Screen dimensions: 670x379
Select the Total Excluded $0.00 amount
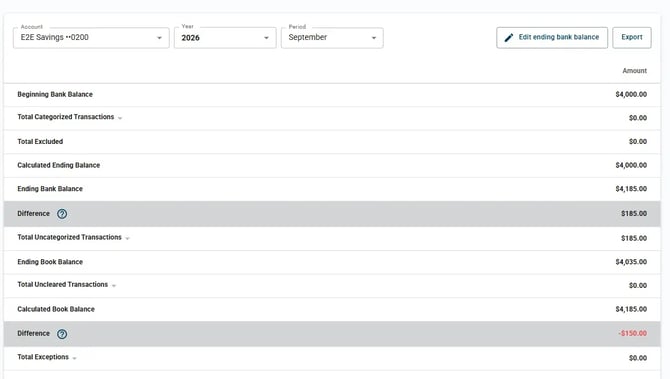pos(638,141)
